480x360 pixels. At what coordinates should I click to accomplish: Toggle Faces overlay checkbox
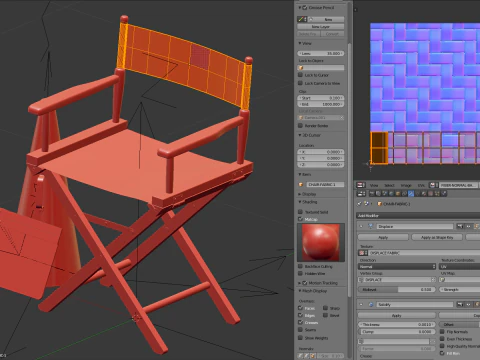pyautogui.click(x=300, y=308)
